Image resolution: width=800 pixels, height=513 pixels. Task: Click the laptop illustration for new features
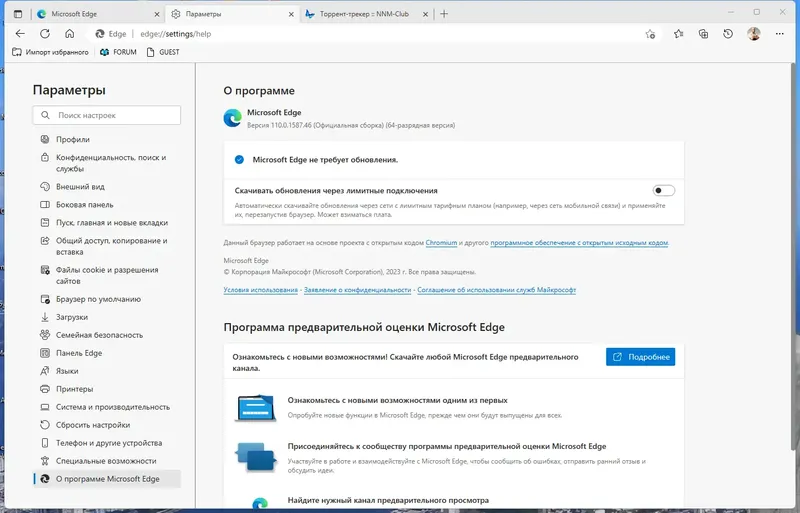click(x=255, y=407)
